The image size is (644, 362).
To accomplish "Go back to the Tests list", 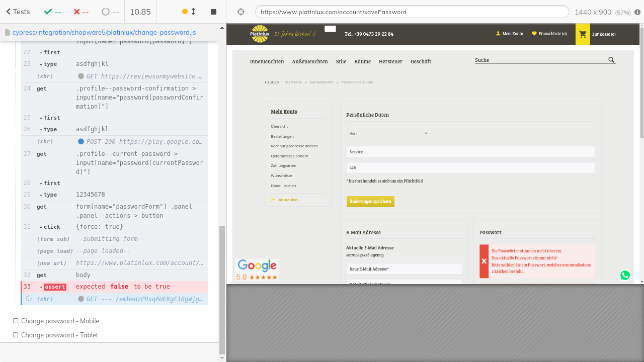I will (x=18, y=12).
